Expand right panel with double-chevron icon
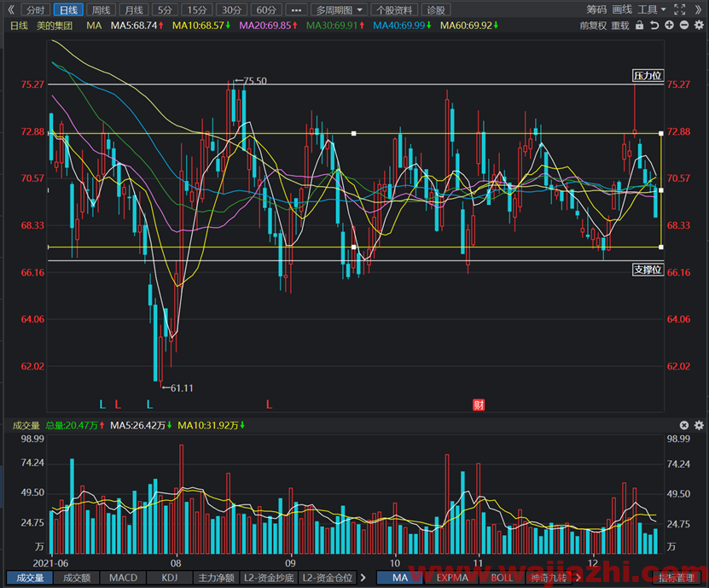Image resolution: width=709 pixels, height=588 pixels. 699,9
